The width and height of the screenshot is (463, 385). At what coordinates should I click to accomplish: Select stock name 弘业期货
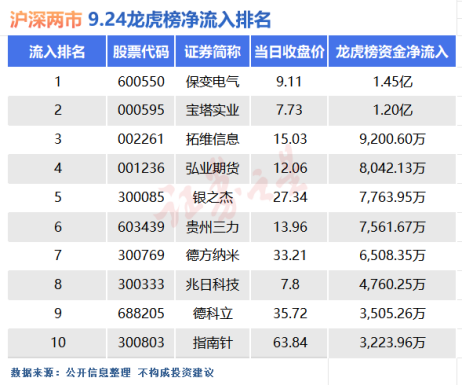pos(213,168)
